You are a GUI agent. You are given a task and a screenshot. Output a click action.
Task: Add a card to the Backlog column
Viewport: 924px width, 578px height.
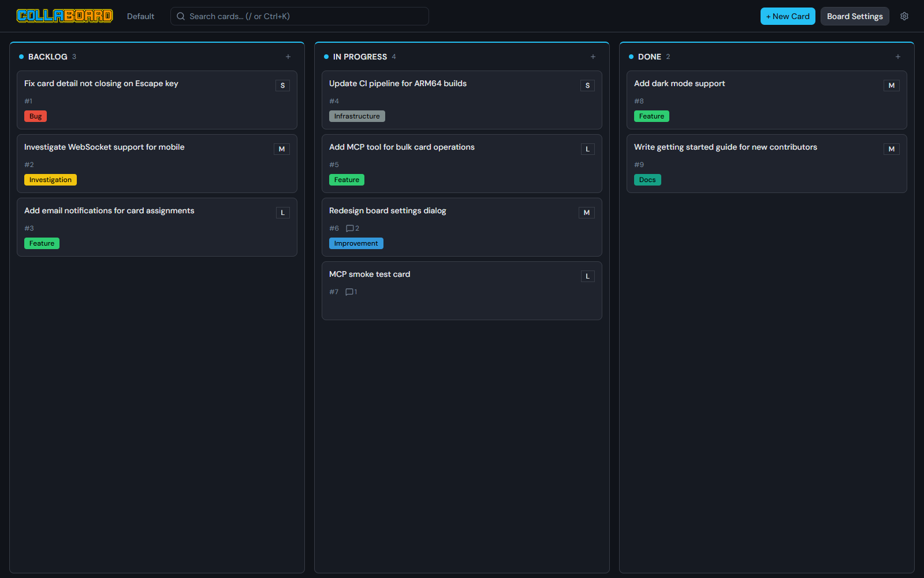coord(288,57)
